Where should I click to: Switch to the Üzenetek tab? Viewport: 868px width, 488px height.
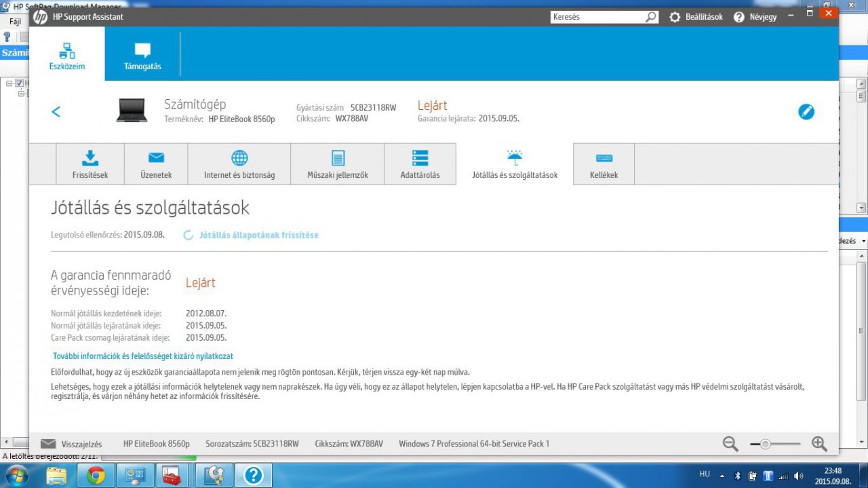[x=156, y=164]
